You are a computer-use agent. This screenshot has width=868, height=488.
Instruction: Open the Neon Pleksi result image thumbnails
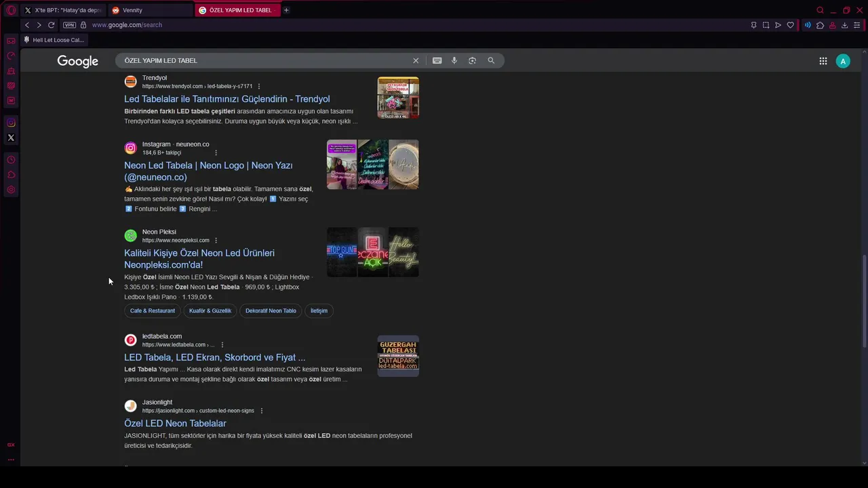point(373,252)
